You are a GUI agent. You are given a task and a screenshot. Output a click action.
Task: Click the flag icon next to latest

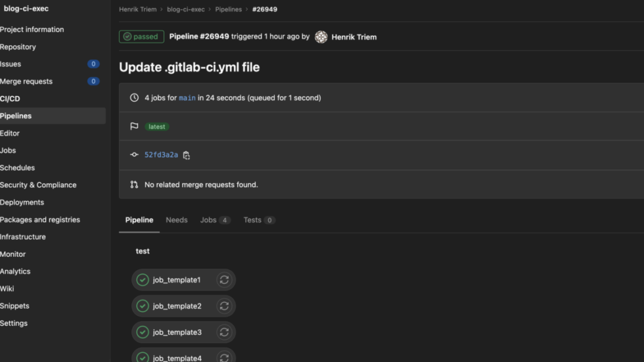click(134, 126)
